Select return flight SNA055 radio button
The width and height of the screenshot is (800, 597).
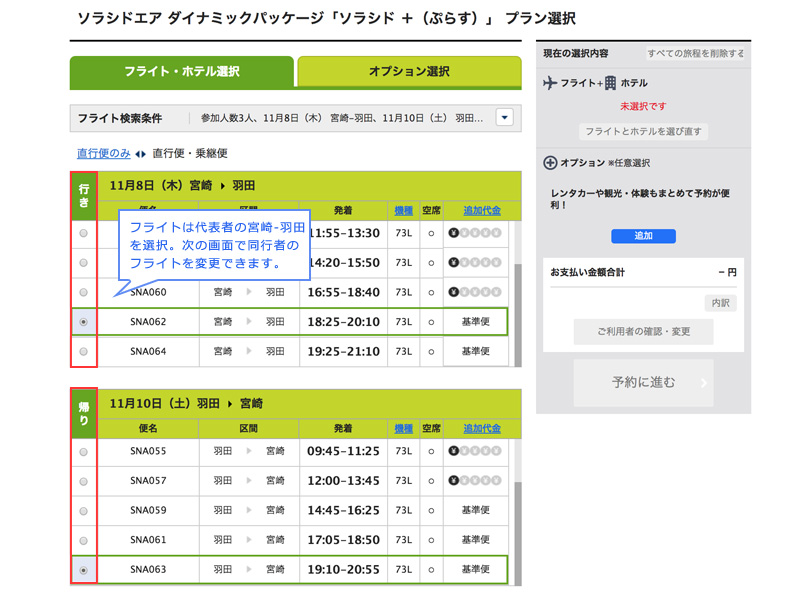pyautogui.click(x=84, y=452)
